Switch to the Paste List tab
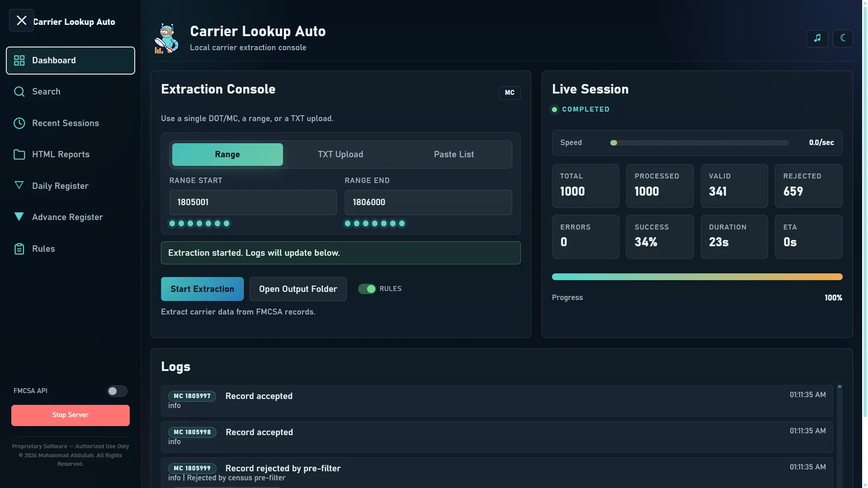 point(454,155)
